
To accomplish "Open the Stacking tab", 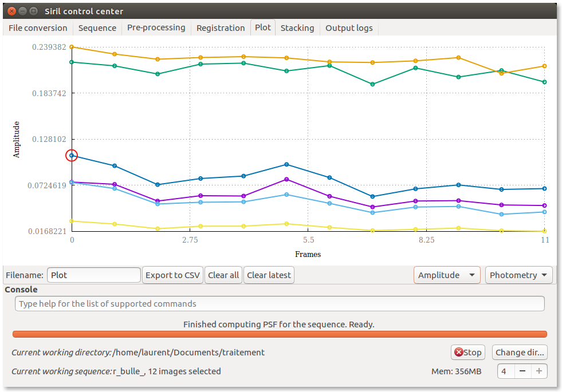I will coord(297,28).
